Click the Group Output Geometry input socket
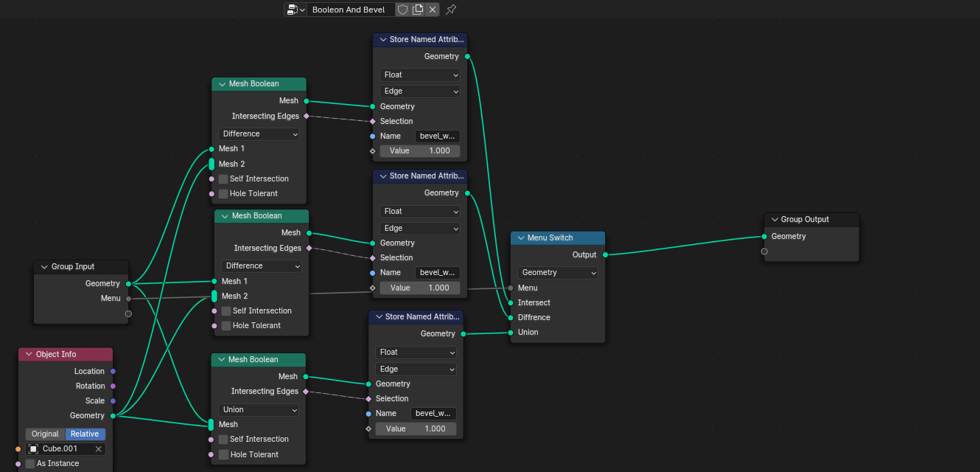980x472 pixels. tap(764, 236)
